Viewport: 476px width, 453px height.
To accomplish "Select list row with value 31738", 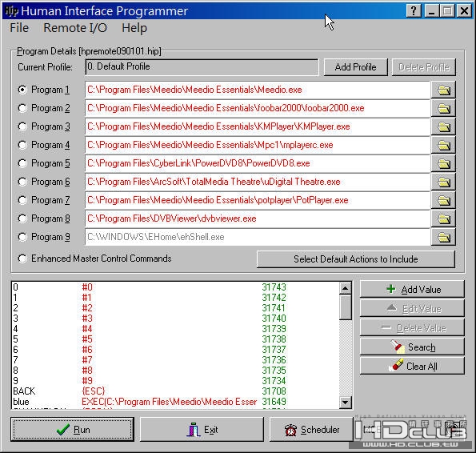I will (175, 339).
